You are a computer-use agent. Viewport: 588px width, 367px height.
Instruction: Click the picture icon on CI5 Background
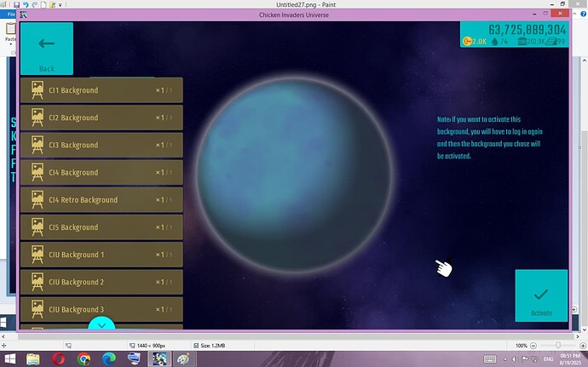click(x=37, y=227)
